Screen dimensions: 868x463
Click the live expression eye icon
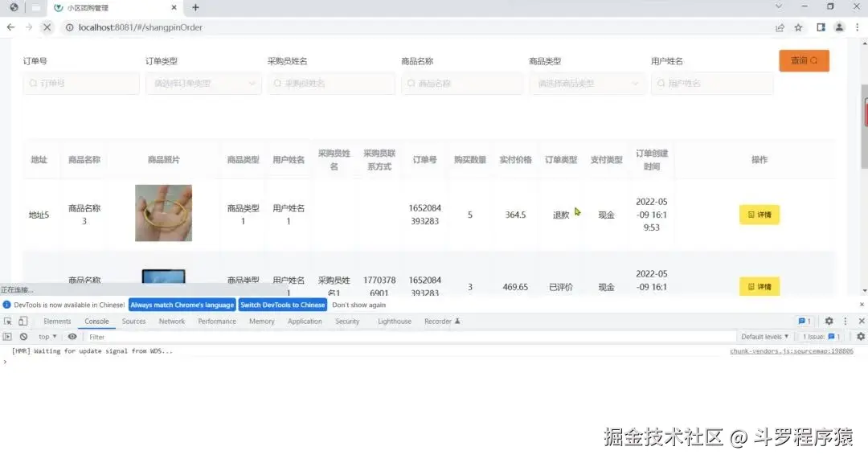pos(72,336)
